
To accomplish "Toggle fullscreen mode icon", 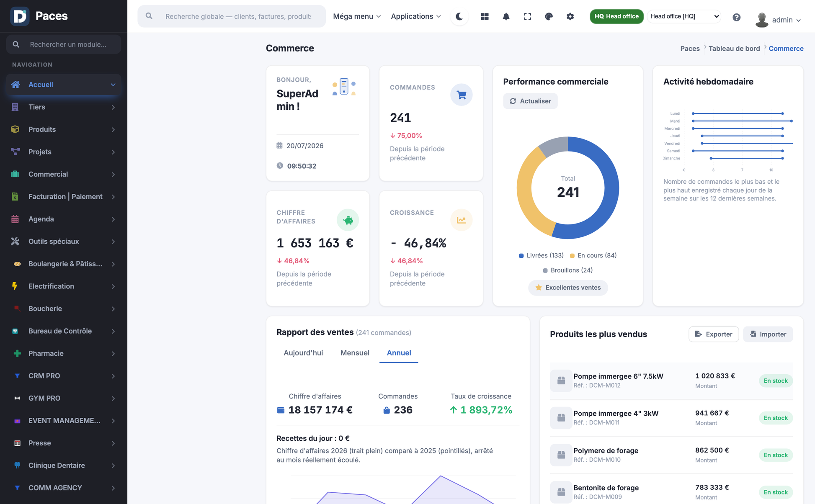I will click(527, 16).
